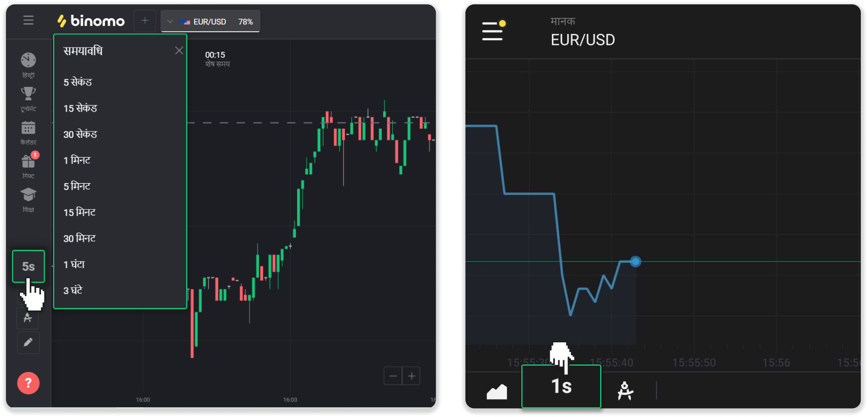This screenshot has width=868, height=417.
Task: Select the 15 सेकंड timeframe option
Action: tap(80, 108)
